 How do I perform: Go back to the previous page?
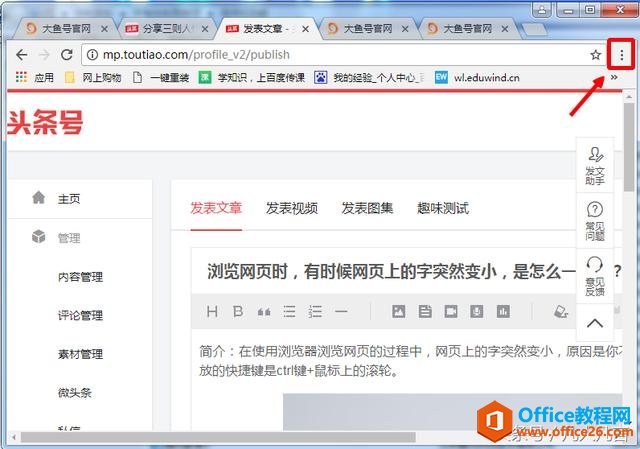coord(22,54)
